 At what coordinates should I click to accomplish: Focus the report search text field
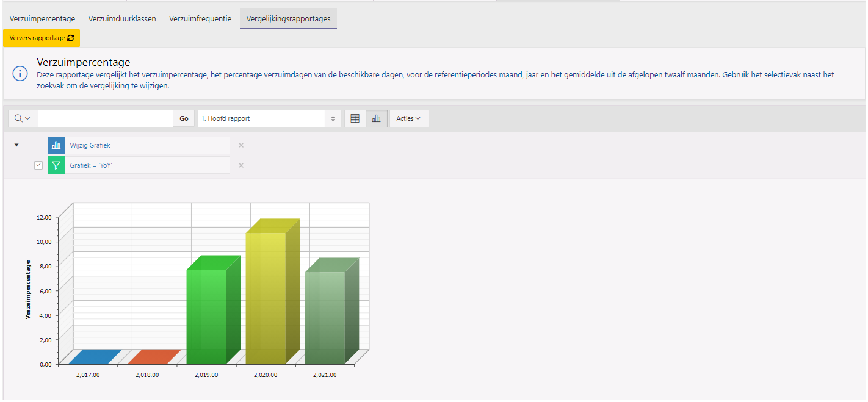106,118
